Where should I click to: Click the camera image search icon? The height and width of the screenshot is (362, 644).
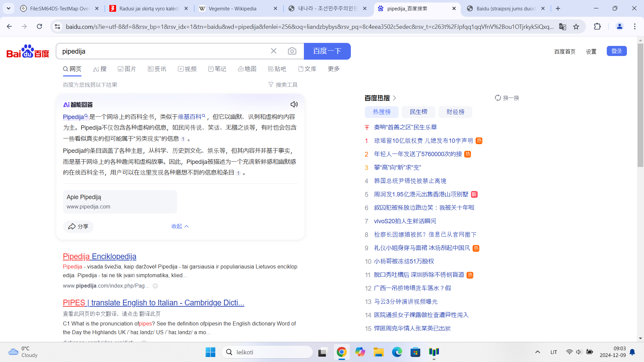pyautogui.click(x=292, y=51)
